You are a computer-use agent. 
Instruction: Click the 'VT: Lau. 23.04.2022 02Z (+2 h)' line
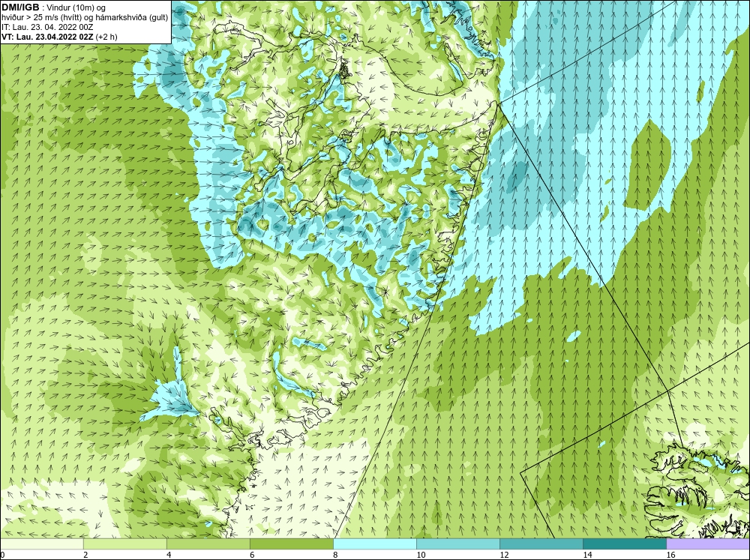point(59,37)
